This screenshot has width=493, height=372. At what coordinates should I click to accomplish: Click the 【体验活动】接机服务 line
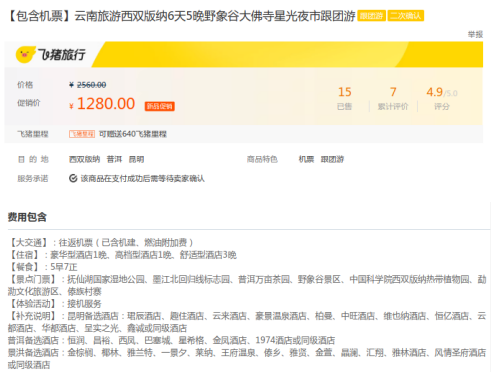[55, 304]
